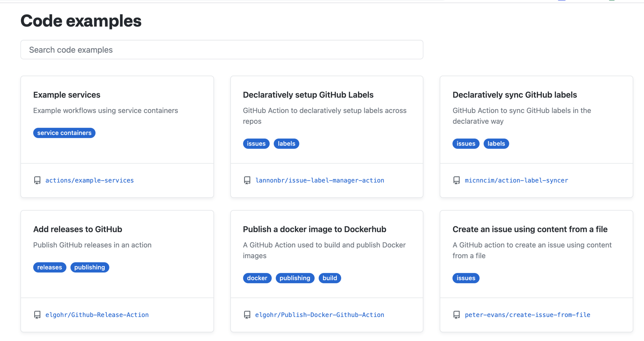This screenshot has height=341, width=644.
Task: Open lannonbr/issue-label-manager-action link
Action: [x=319, y=180]
